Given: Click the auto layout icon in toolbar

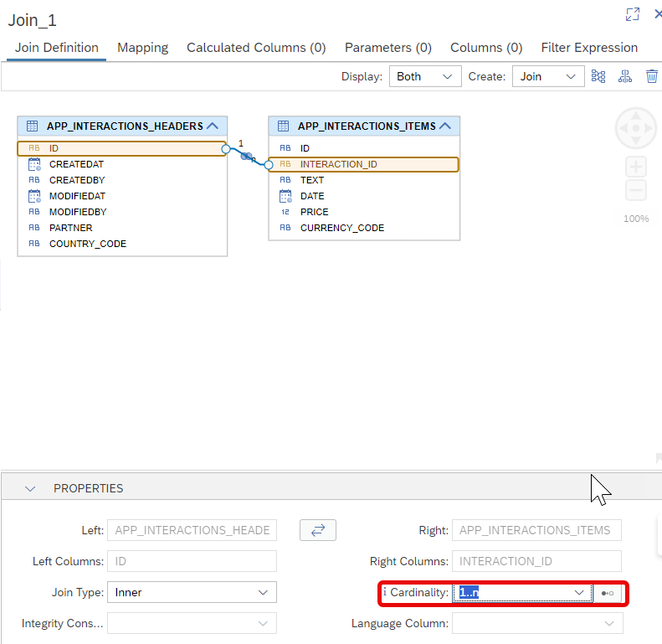Looking at the screenshot, I should point(598,76).
